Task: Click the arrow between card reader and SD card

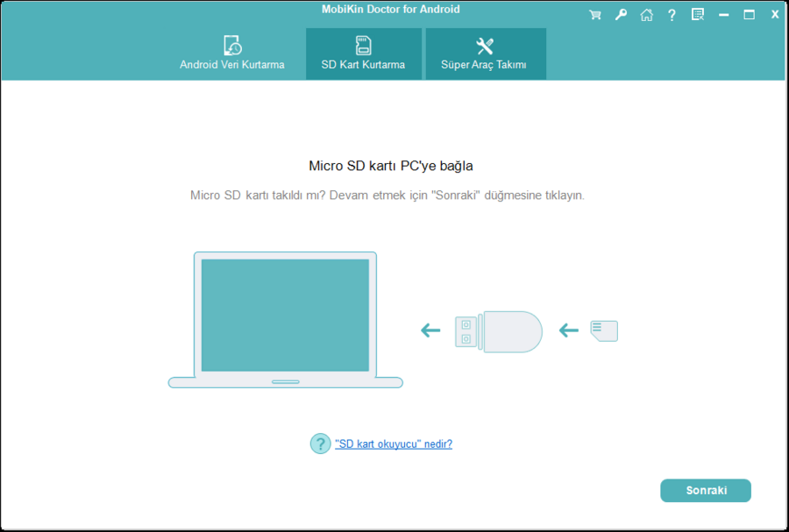Action: click(569, 330)
